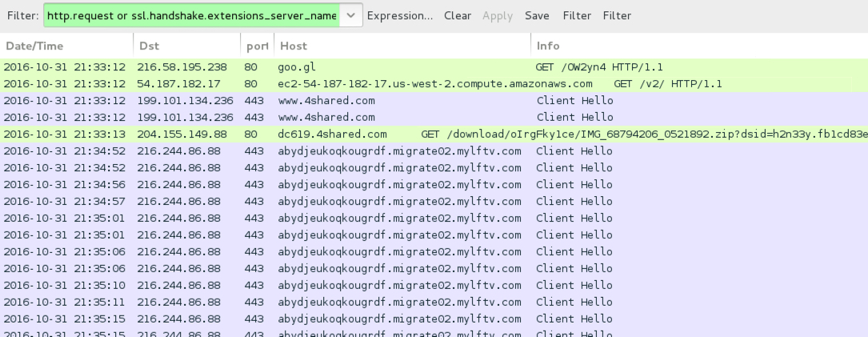868x337 pixels.
Task: Open the filter history dropdown arrow
Action: click(x=351, y=16)
